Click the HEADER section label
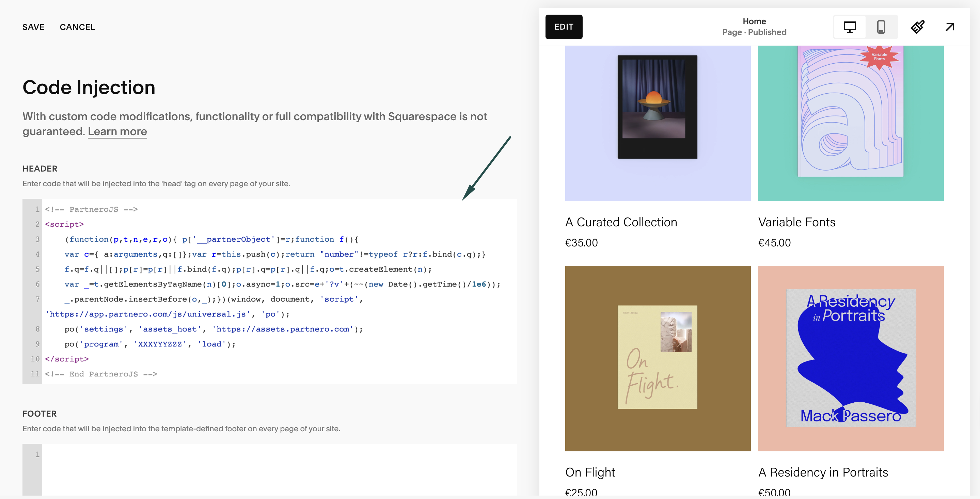This screenshot has width=980, height=499. (40, 168)
